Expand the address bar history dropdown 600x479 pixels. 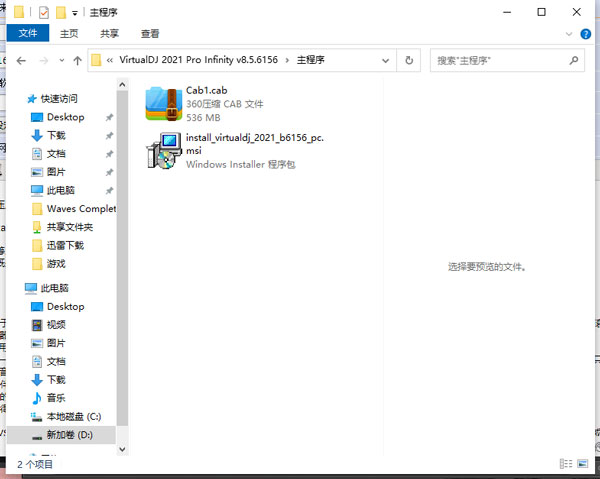[x=386, y=60]
